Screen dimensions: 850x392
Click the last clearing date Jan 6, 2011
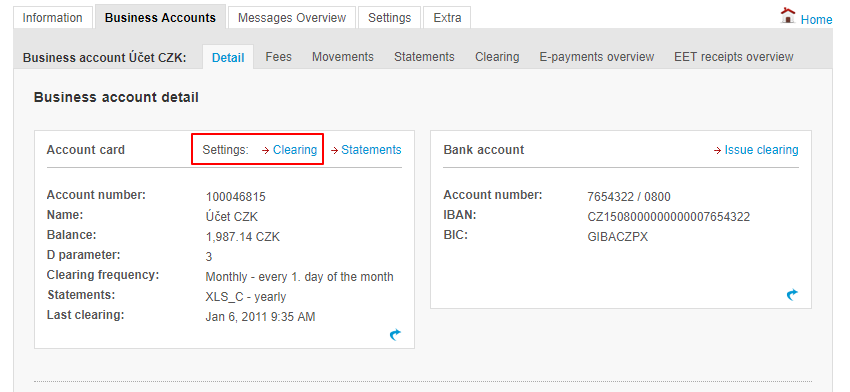260,317
